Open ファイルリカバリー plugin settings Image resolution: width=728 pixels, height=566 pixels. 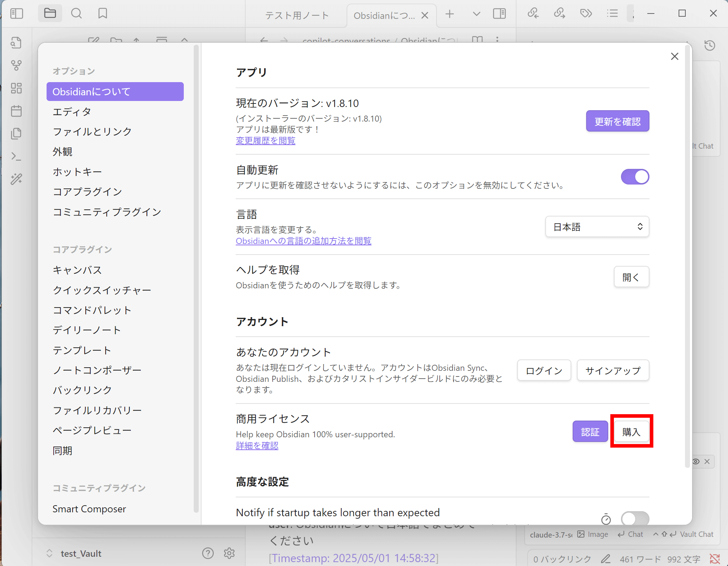tap(115, 410)
